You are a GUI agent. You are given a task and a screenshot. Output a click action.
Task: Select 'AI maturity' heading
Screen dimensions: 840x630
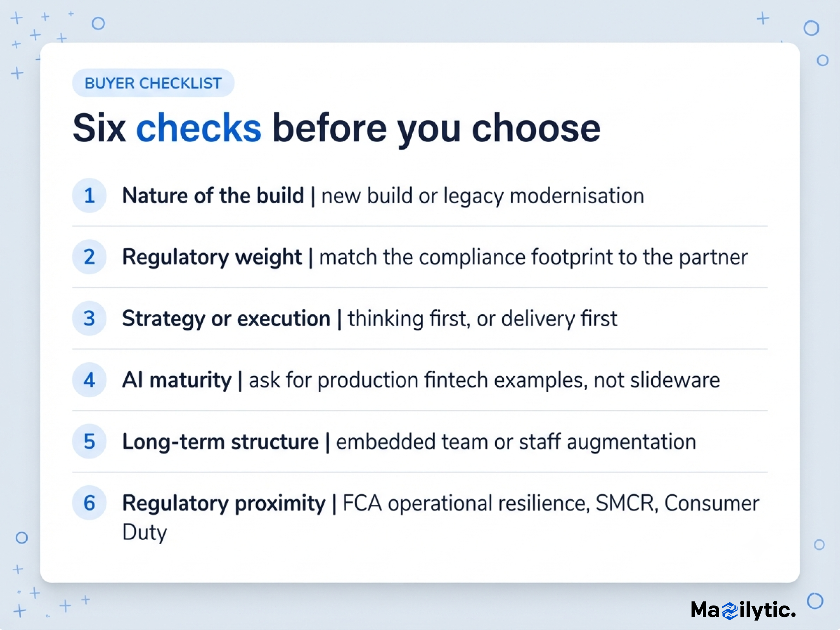177,380
